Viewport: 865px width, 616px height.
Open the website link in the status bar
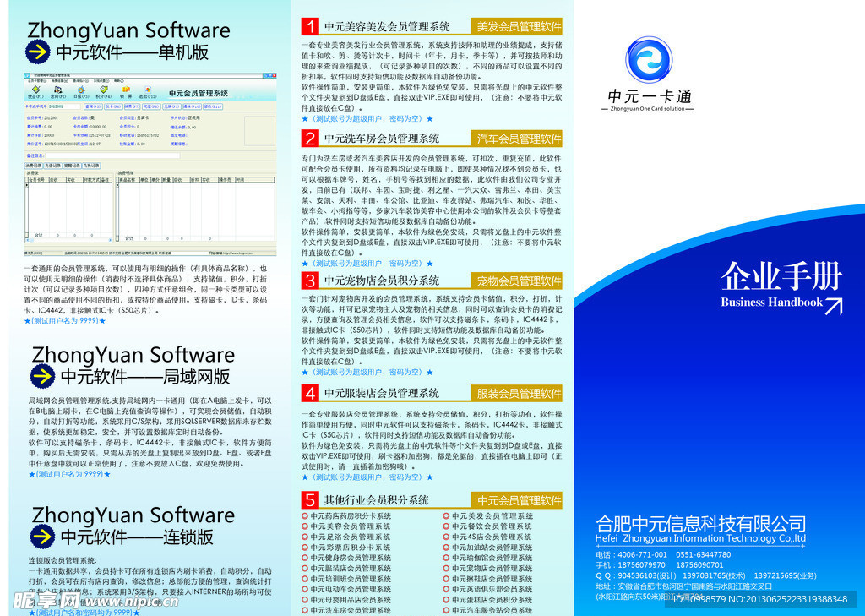click(239, 252)
